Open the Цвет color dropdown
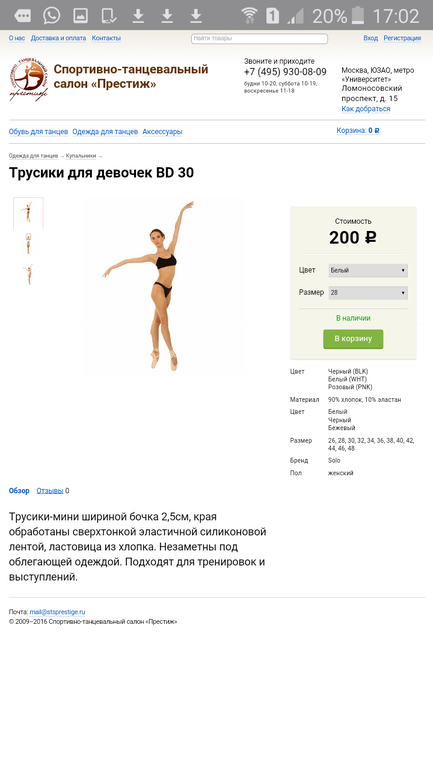Viewport: 433px width, 770px height. click(368, 270)
